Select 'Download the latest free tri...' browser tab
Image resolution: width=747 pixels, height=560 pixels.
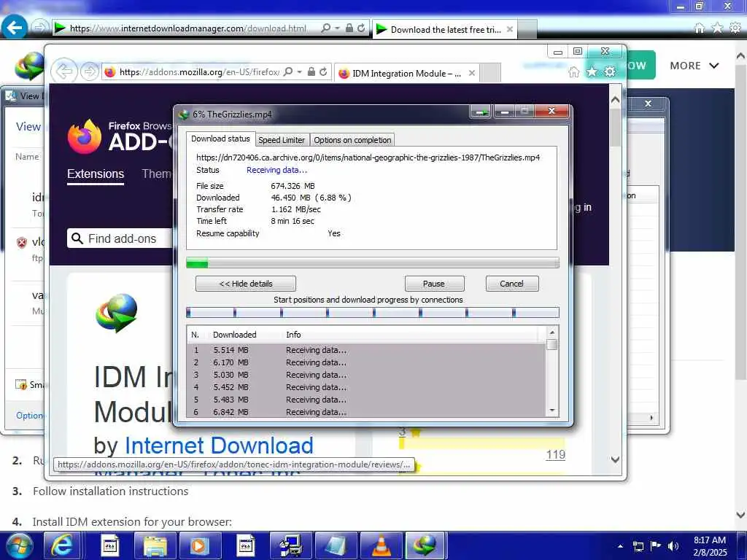[x=446, y=29]
